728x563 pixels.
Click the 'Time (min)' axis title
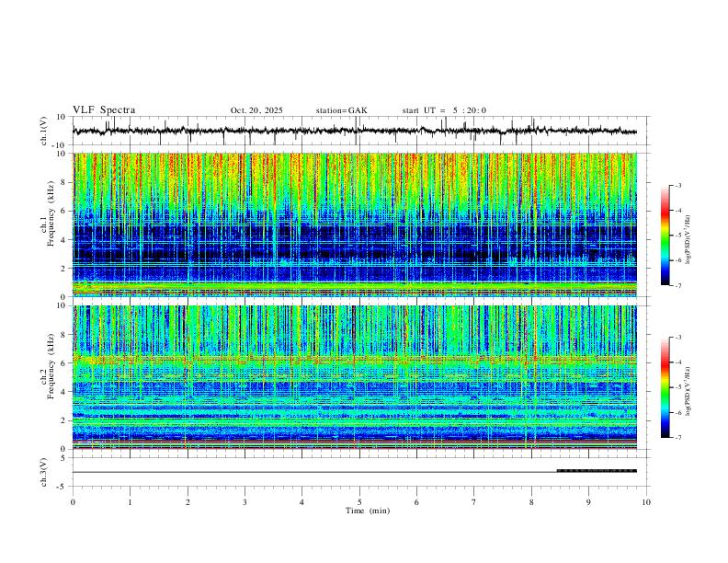pyautogui.click(x=368, y=511)
